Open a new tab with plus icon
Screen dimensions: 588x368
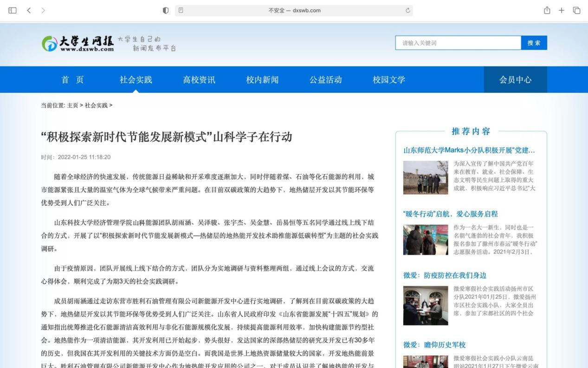tap(562, 10)
